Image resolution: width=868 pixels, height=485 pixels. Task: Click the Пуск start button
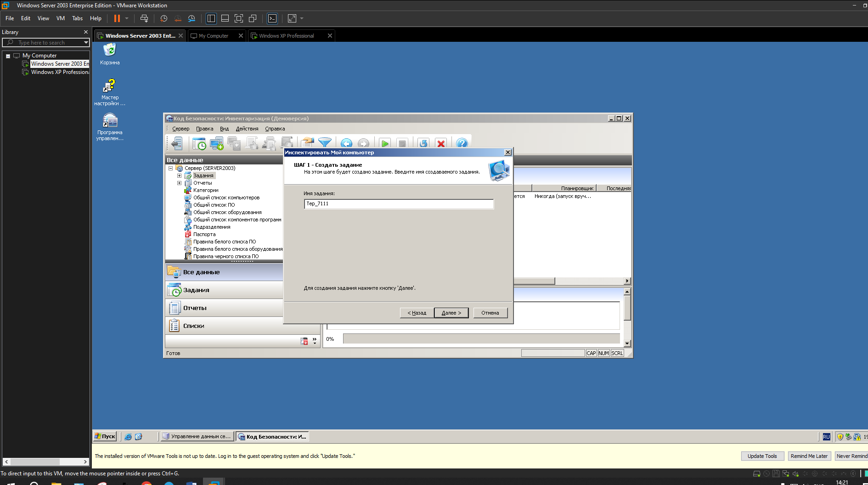[105, 437]
